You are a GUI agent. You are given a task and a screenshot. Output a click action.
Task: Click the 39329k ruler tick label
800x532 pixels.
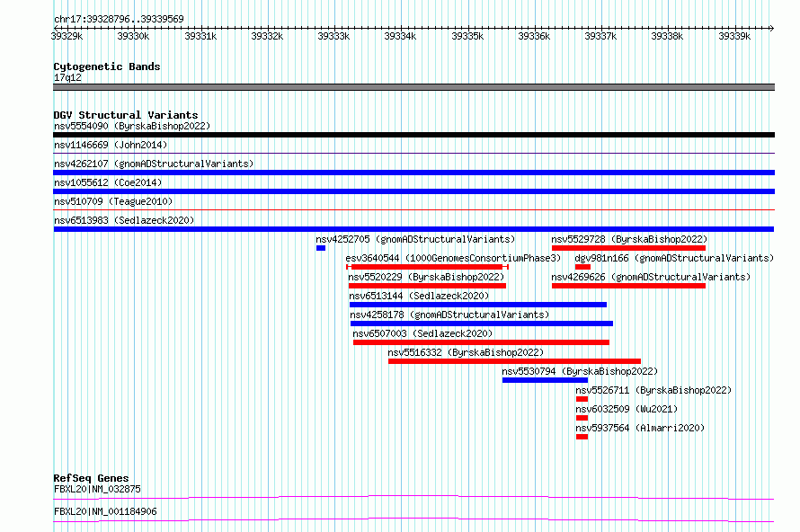tap(67, 36)
